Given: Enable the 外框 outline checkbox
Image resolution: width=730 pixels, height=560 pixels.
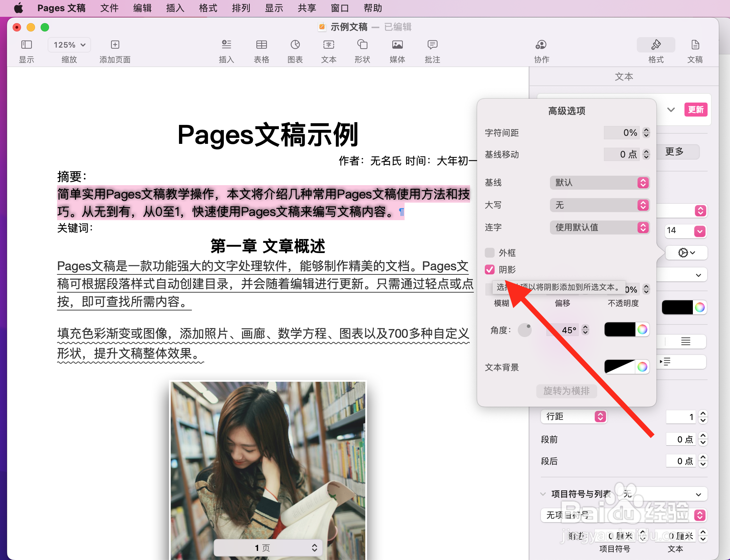Looking at the screenshot, I should 490,252.
